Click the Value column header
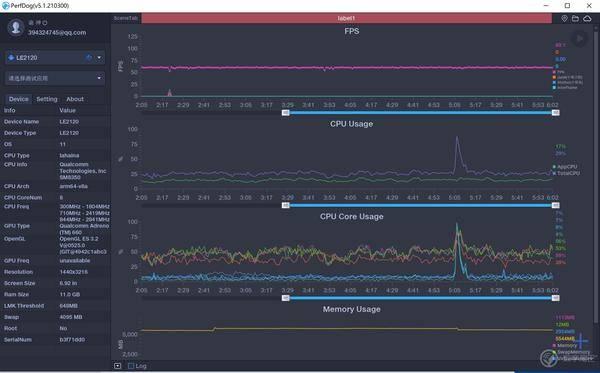600x373 pixels. click(67, 110)
